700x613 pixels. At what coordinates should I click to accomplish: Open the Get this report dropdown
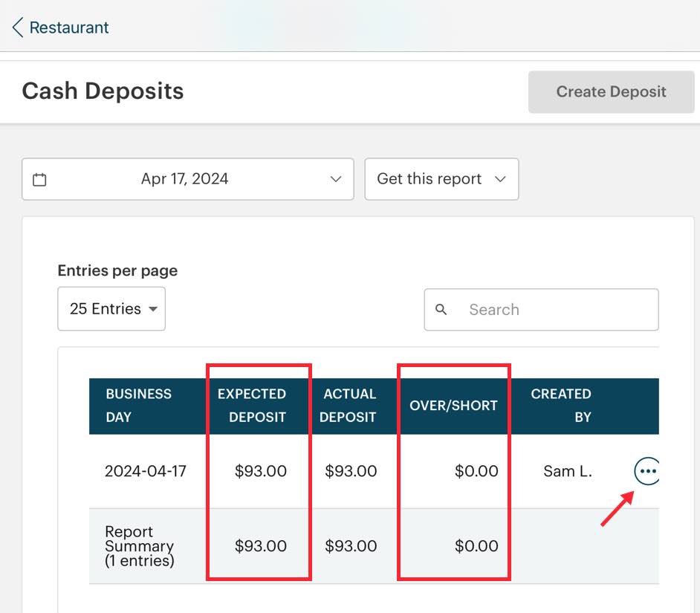click(441, 178)
